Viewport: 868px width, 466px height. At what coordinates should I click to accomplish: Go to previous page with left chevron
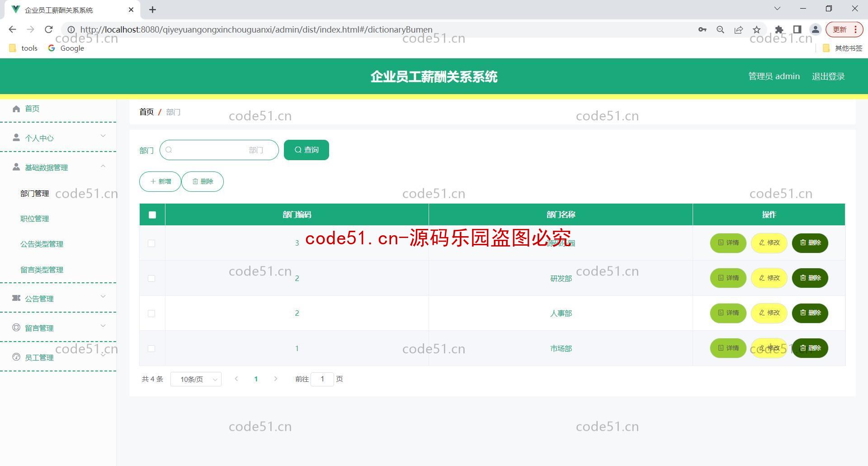tap(236, 379)
